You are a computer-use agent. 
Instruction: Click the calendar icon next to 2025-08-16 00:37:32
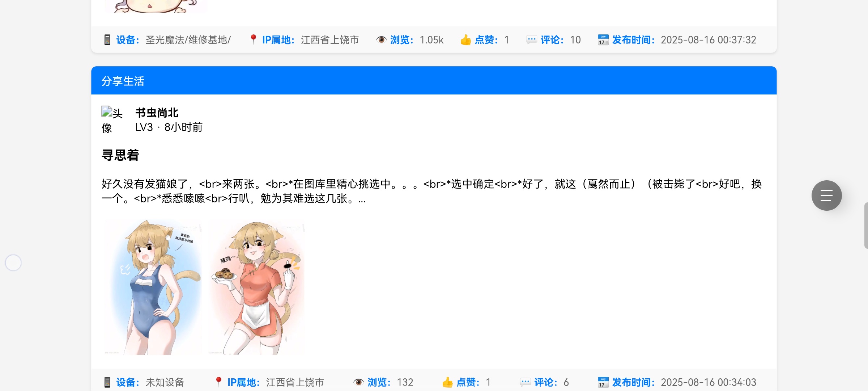(x=603, y=40)
